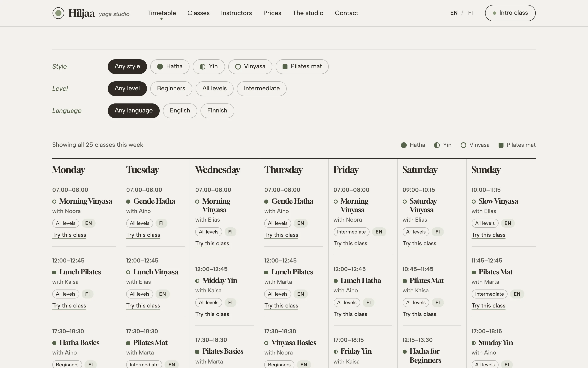Click the Vinyasa ring legend icon
The image size is (588, 368).
coord(463,145)
